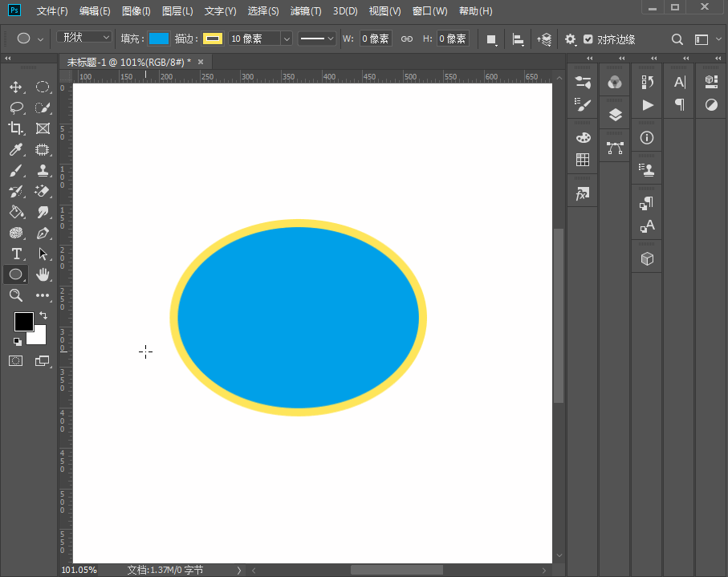This screenshot has width=728, height=577.
Task: Open the Styles fx panel
Action: click(583, 193)
